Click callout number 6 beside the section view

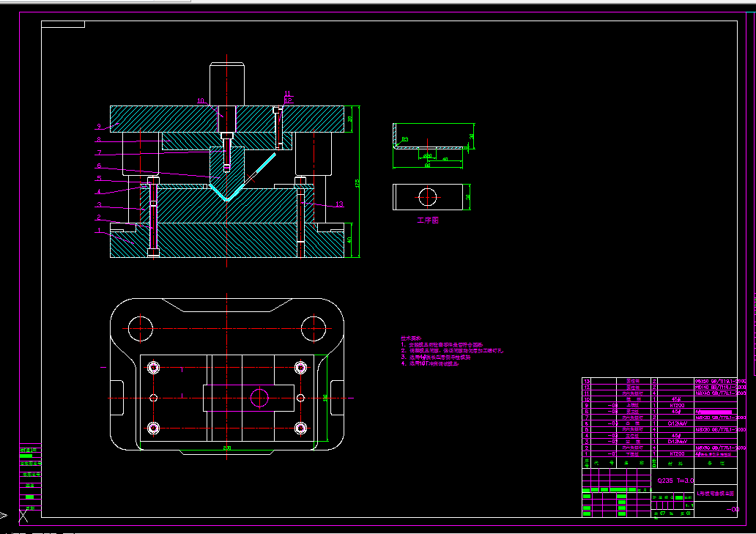[x=99, y=166]
